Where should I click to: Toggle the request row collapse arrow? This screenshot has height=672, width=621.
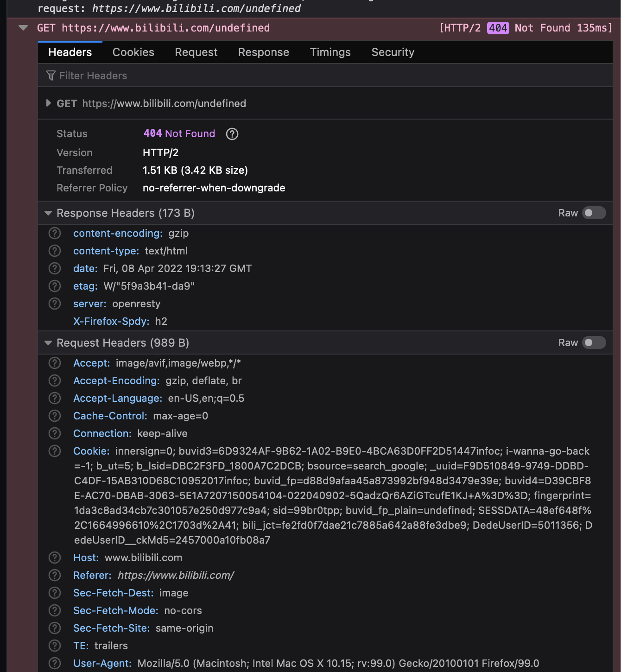(22, 28)
